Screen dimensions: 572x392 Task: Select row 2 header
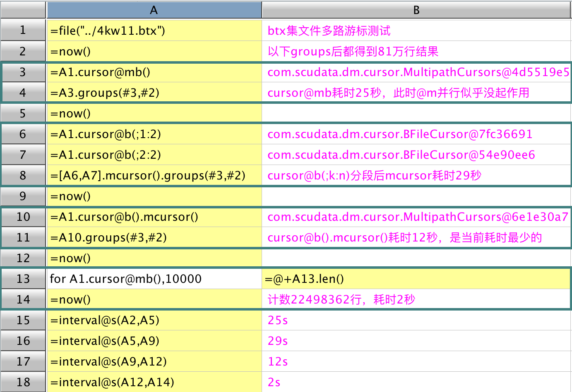[23, 51]
